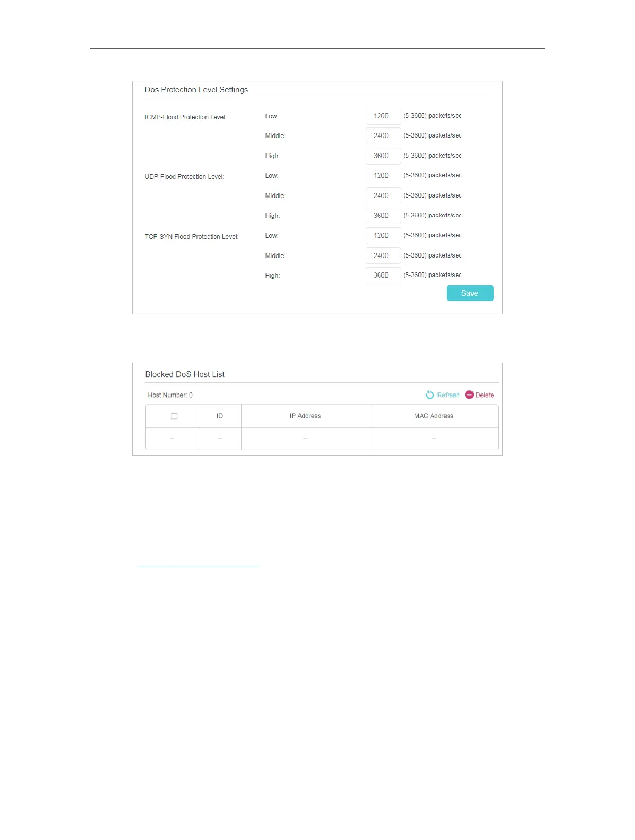Click the ID column header
Viewport: 635px width, 840px height.
tap(220, 416)
